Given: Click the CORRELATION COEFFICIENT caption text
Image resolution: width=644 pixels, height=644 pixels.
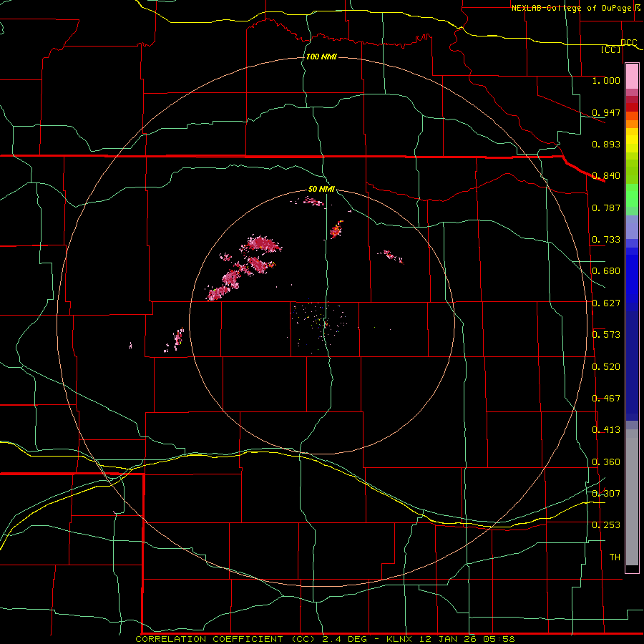Looking at the screenshot, I should (209, 639).
